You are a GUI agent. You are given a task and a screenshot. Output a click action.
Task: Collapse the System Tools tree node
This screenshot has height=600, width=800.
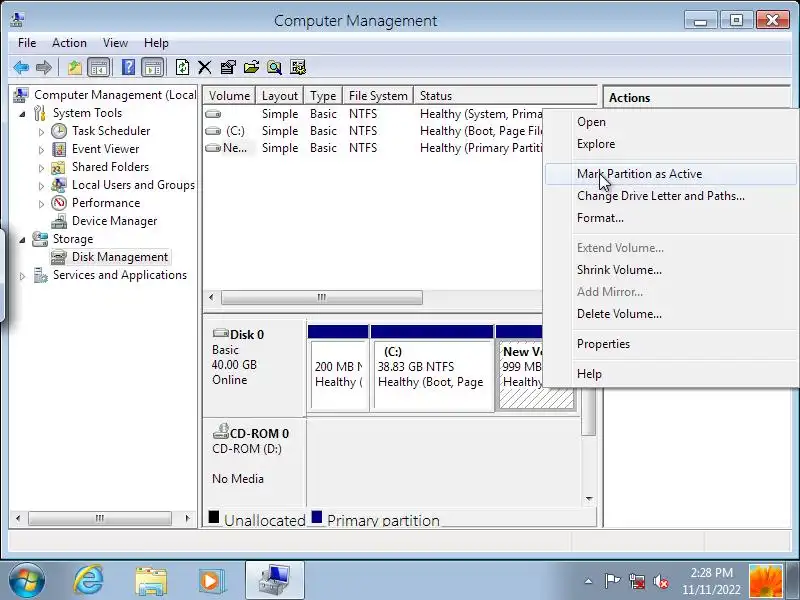pos(22,114)
